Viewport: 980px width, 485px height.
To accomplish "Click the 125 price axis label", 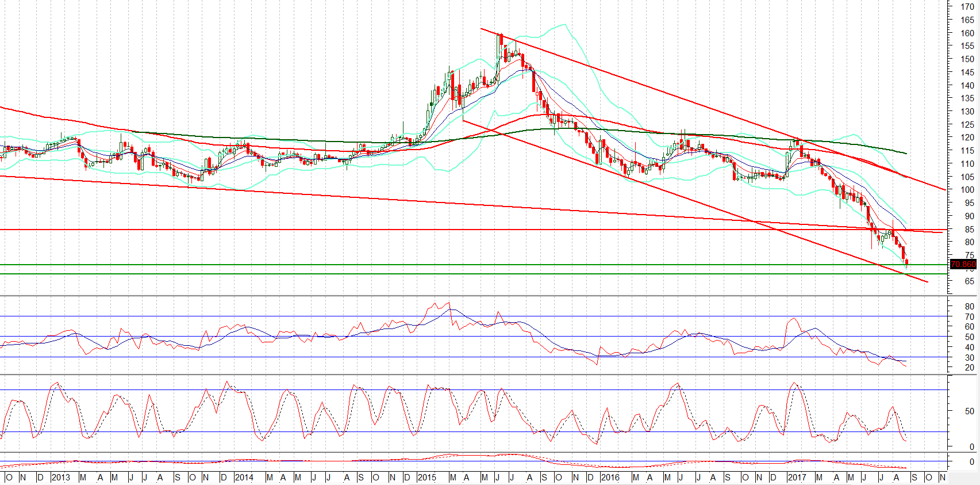I will (967, 125).
